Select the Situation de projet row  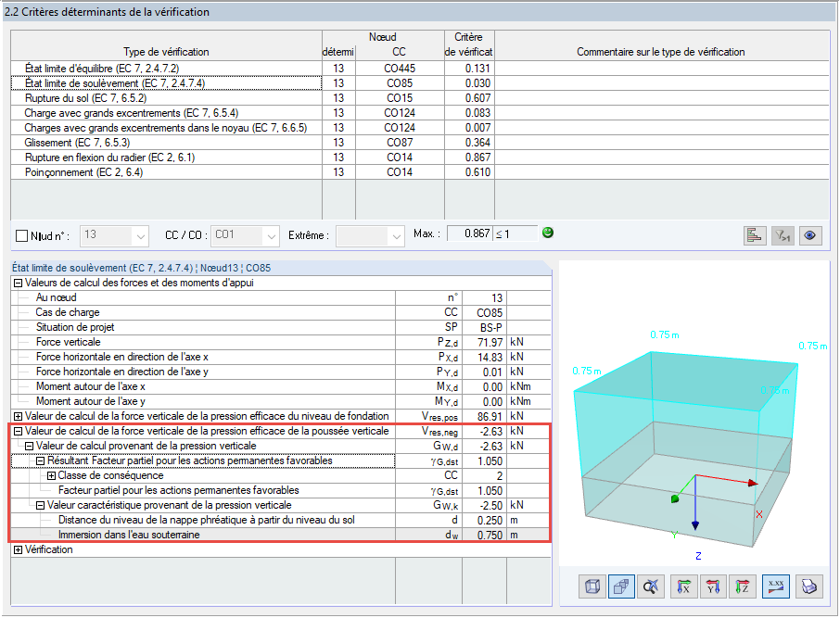tap(281, 327)
